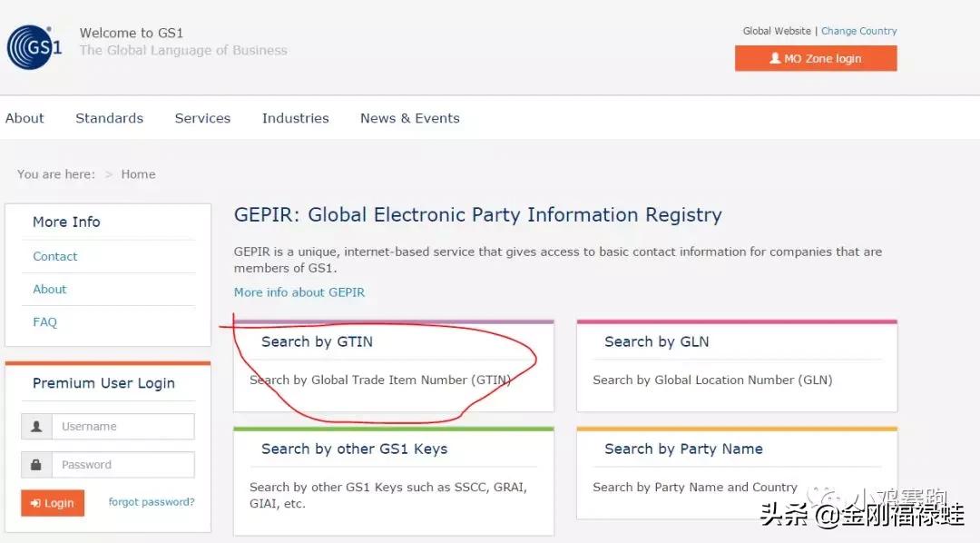The height and width of the screenshot is (543, 980).
Task: Open Contact in More Info sidebar
Action: (x=55, y=257)
